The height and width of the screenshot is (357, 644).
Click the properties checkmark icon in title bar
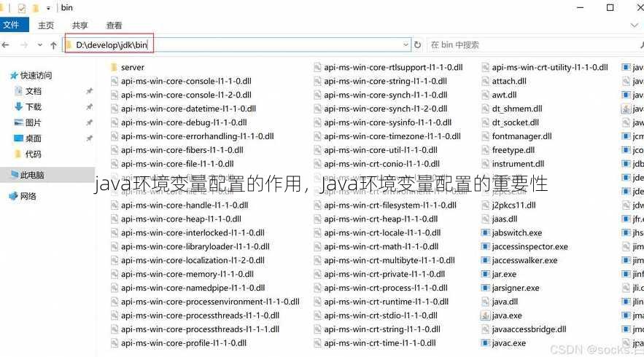click(x=22, y=8)
